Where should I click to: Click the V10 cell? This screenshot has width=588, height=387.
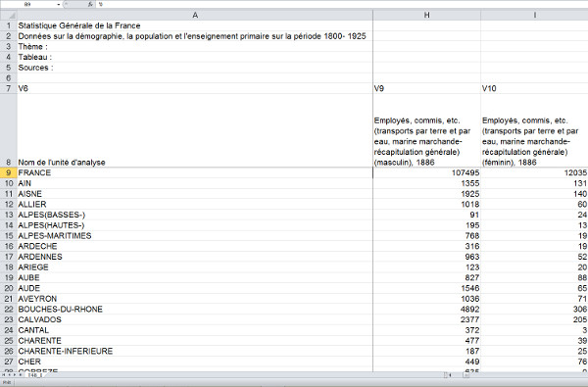(x=534, y=88)
